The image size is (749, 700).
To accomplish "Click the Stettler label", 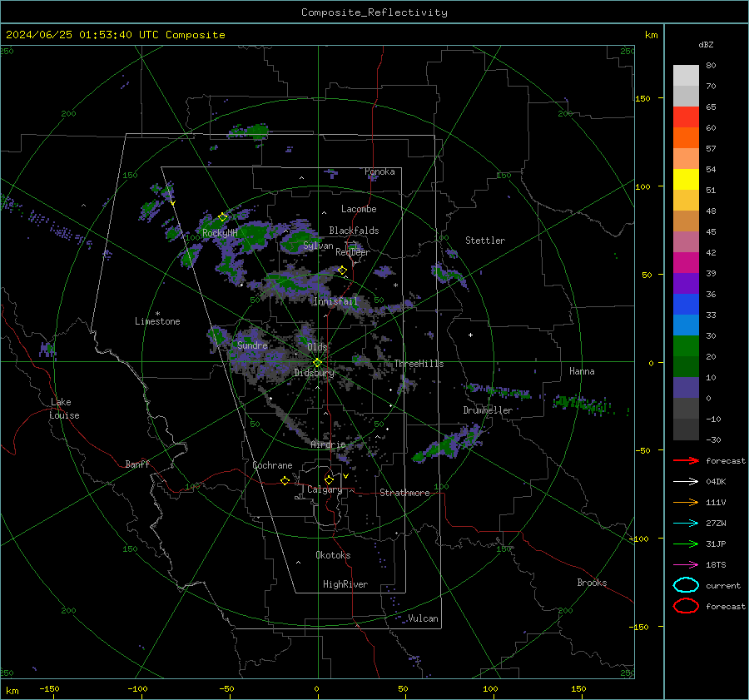I will [x=485, y=241].
